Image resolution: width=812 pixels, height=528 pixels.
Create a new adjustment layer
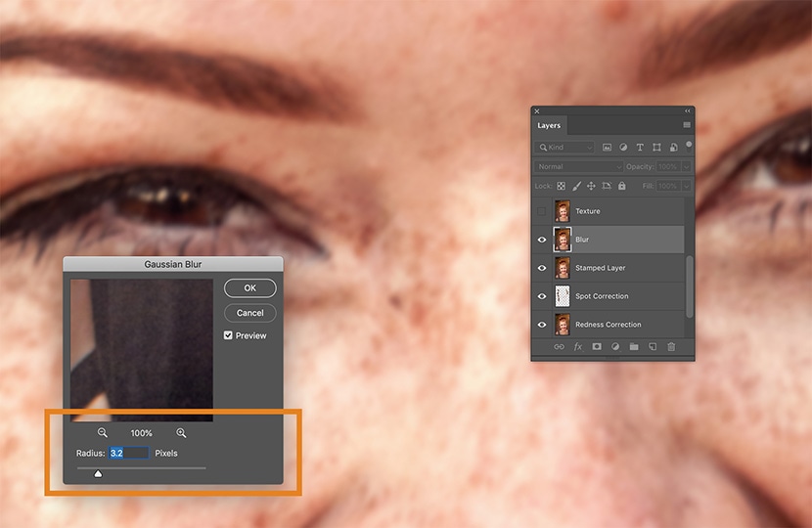click(615, 346)
